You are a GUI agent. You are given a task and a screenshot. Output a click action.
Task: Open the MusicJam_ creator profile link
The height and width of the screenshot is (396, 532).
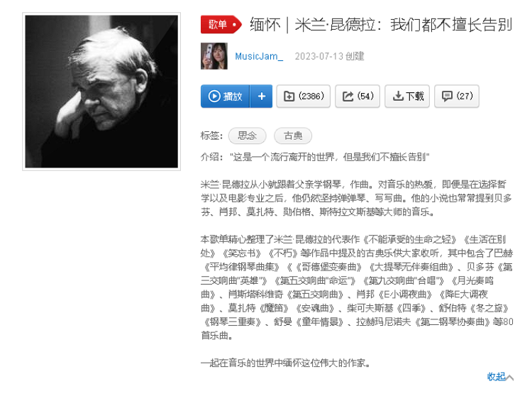tap(259, 56)
